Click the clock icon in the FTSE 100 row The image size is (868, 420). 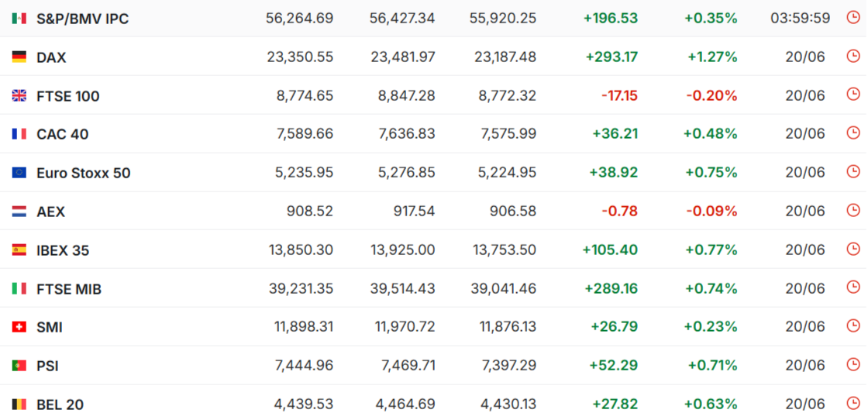[x=853, y=95]
